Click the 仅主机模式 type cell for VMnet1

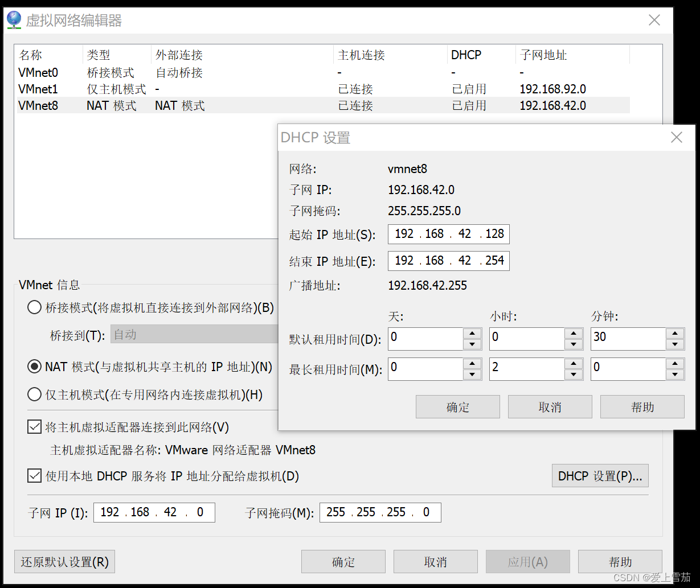(x=116, y=89)
